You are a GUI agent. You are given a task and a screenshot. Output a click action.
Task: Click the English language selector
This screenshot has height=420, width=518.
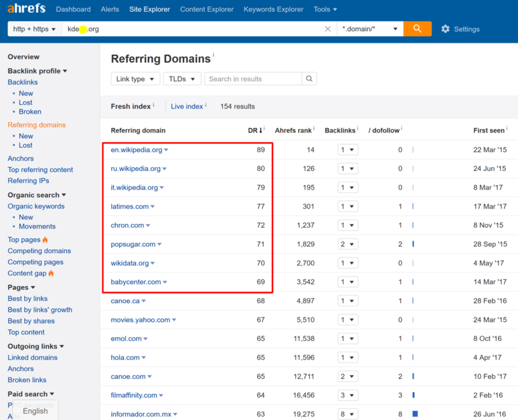click(x=35, y=411)
